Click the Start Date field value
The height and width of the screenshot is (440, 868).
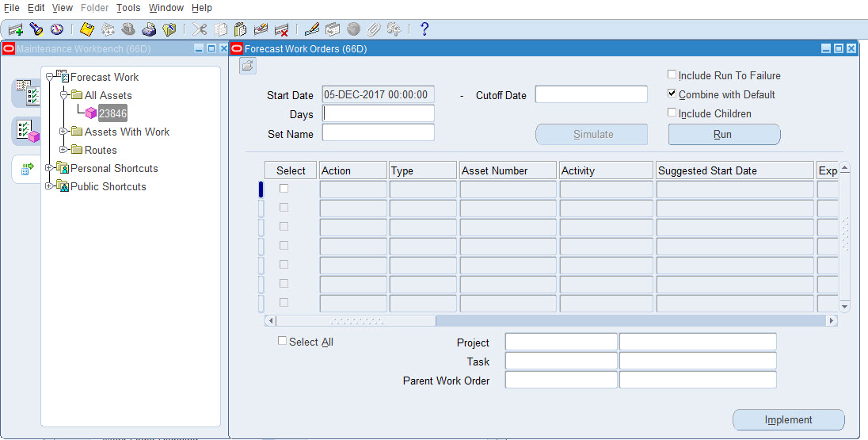[379, 94]
